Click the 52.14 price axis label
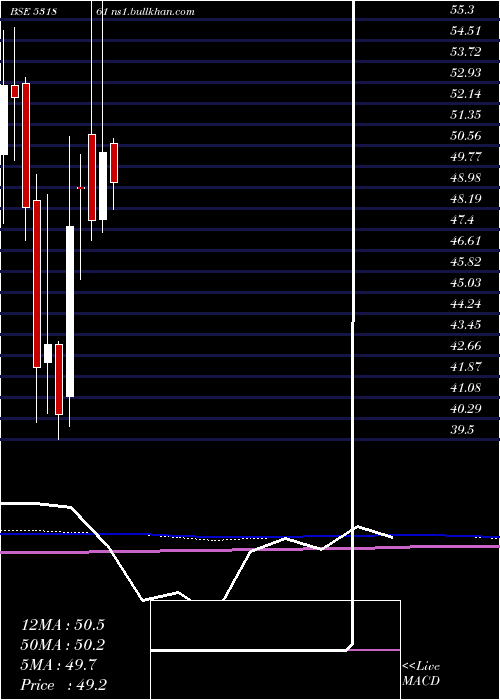Viewport: 500px width, 700px height. (x=465, y=94)
